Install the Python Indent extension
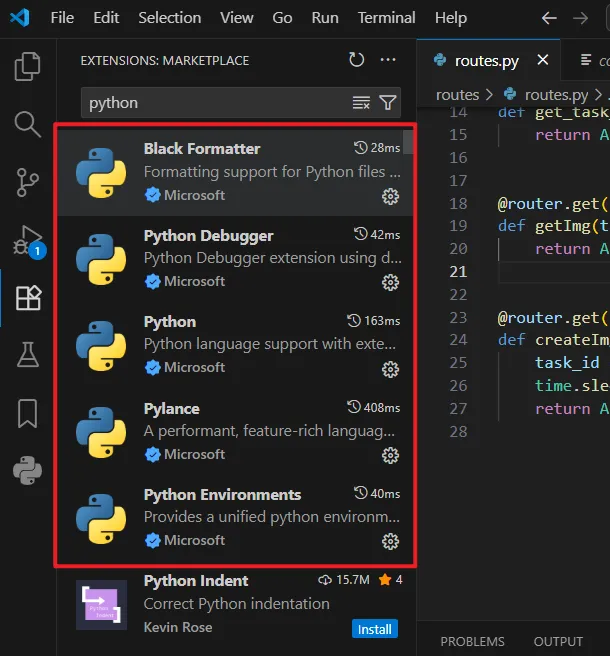This screenshot has width=610, height=656. tap(374, 629)
